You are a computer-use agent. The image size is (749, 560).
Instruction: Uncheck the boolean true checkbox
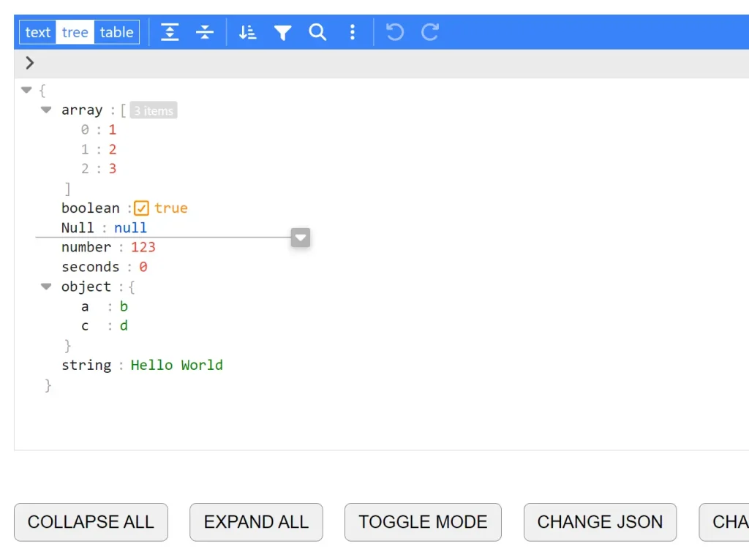coord(141,208)
